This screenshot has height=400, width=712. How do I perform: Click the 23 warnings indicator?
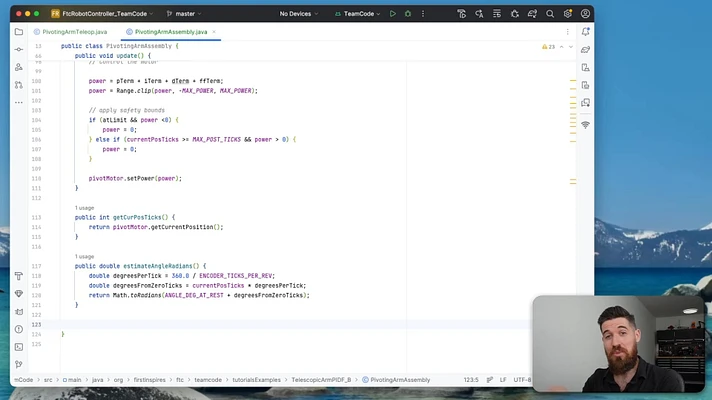[549, 47]
